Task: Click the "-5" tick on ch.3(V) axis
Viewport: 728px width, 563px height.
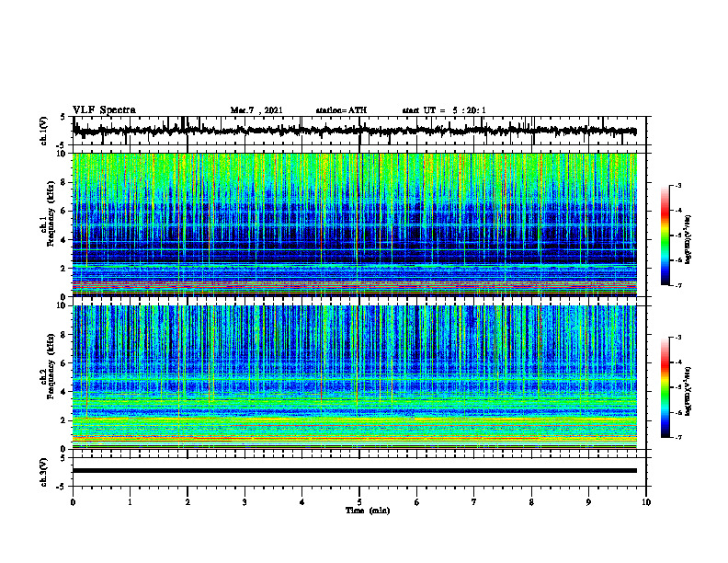Action: 63,487
